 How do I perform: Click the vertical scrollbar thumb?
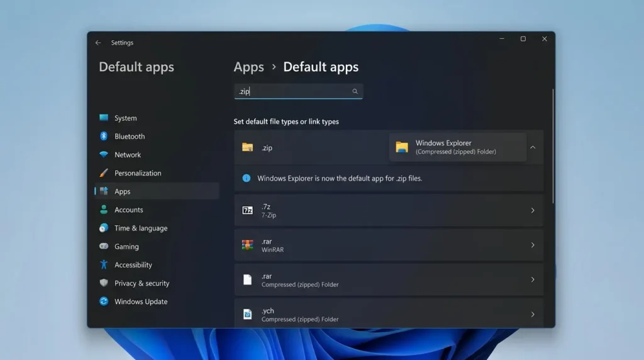553,146
